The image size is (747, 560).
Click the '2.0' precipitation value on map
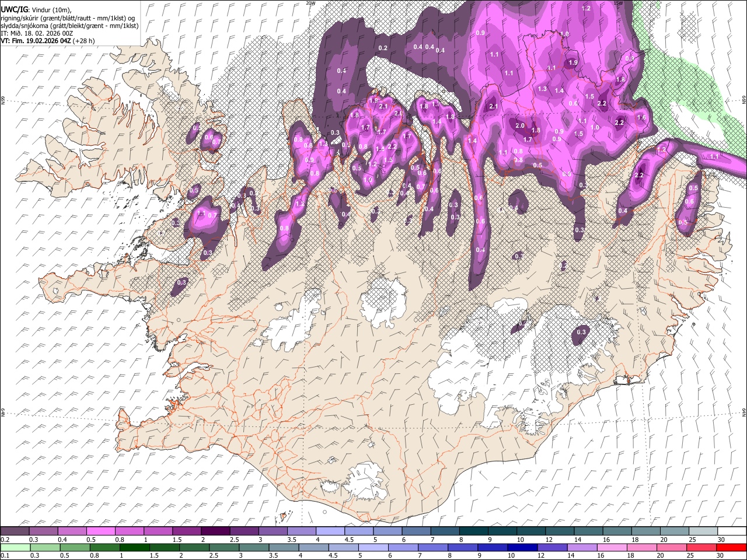click(521, 125)
